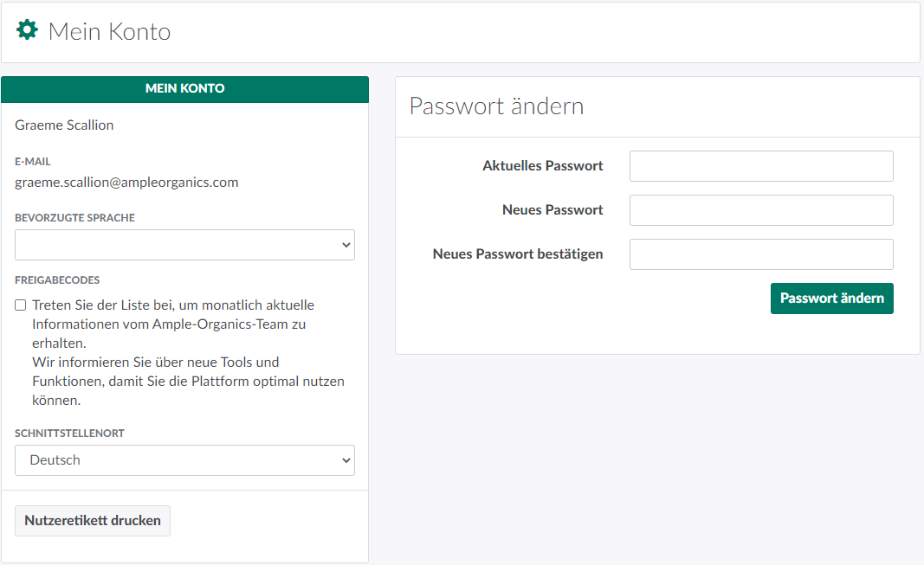Select the Neues Passwort bestätigen field
Image resolution: width=924 pixels, height=565 pixels.
761,254
